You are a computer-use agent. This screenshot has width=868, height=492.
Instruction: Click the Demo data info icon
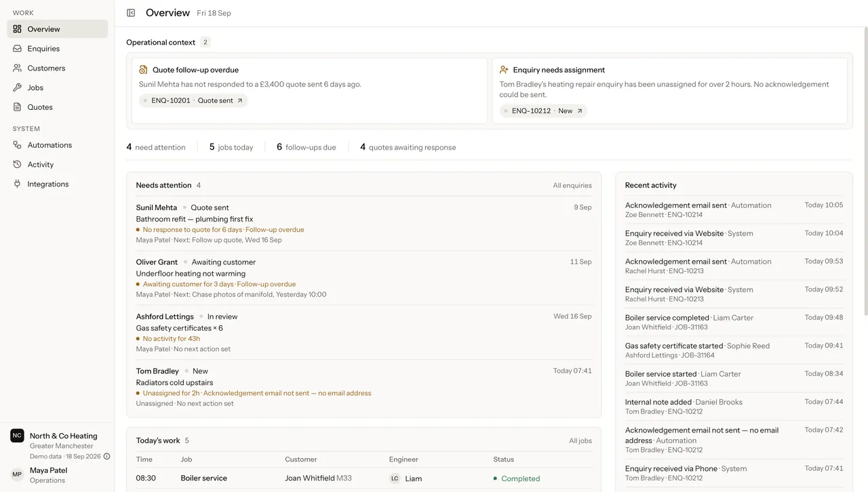[x=106, y=457]
